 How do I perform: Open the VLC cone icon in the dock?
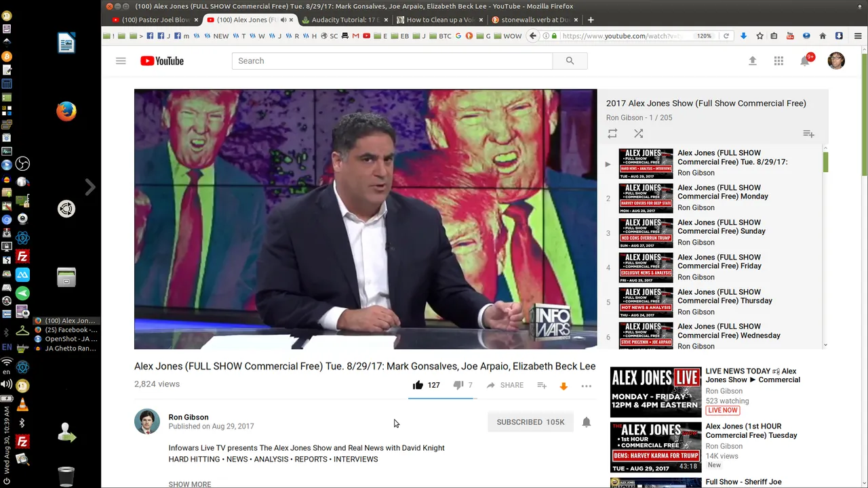22,405
